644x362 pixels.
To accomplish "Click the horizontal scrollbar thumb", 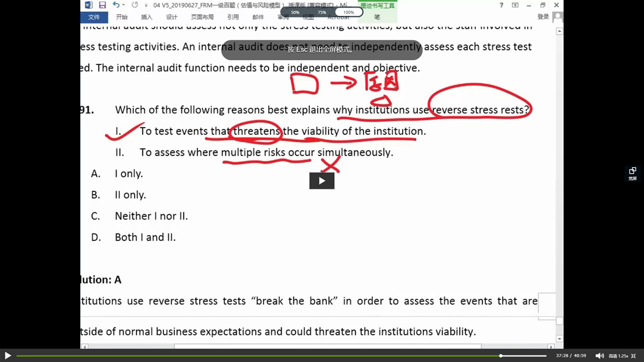I will point(328,347).
